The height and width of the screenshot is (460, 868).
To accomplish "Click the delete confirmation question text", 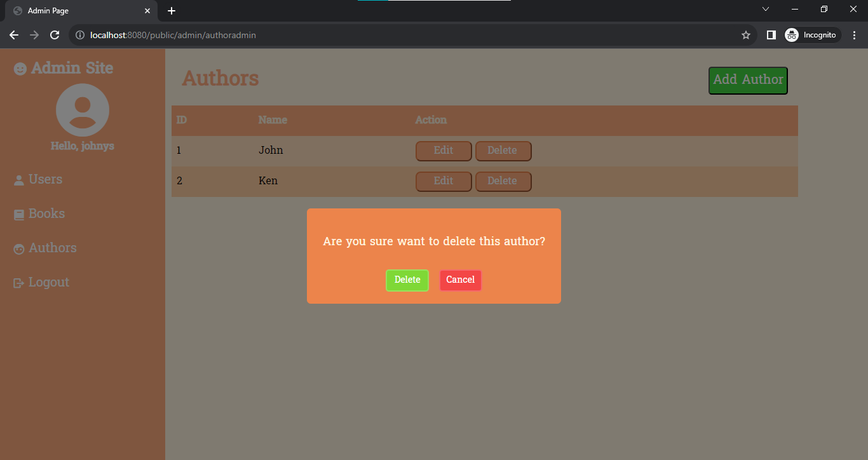I will tap(434, 241).
